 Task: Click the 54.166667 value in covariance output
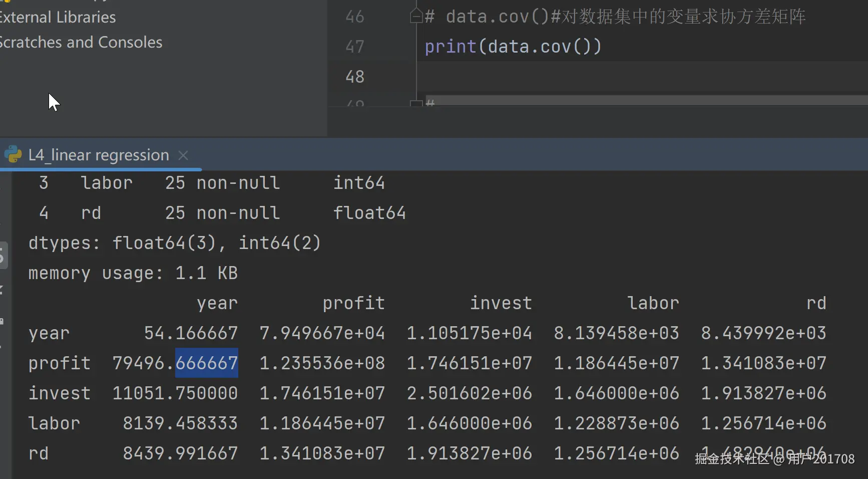coord(191,333)
